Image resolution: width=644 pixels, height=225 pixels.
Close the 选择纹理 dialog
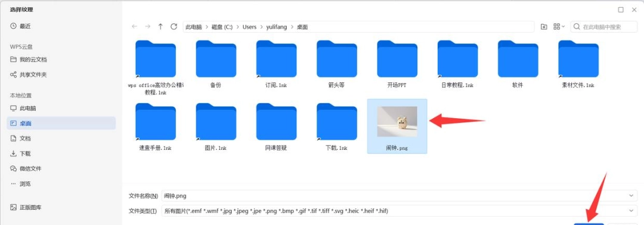(634, 10)
